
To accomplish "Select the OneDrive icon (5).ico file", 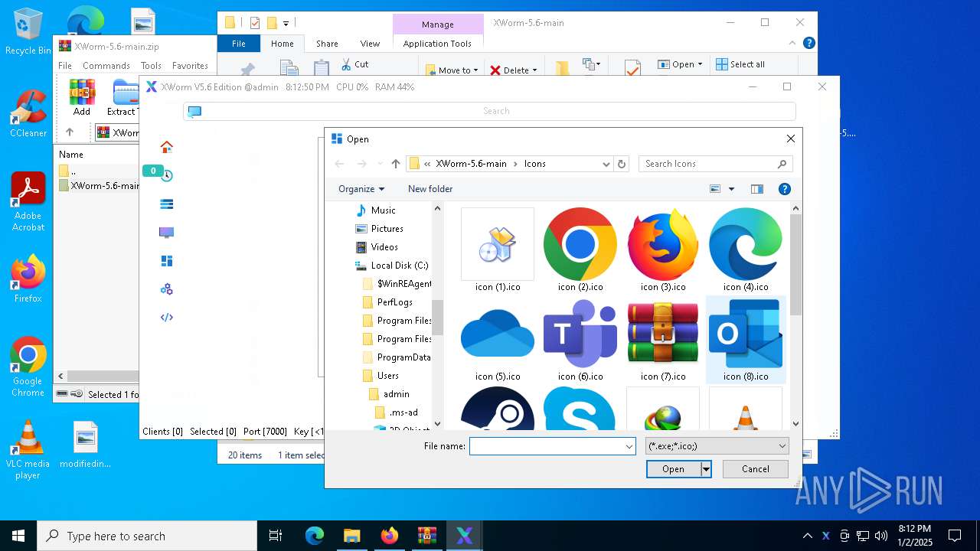I will point(498,340).
